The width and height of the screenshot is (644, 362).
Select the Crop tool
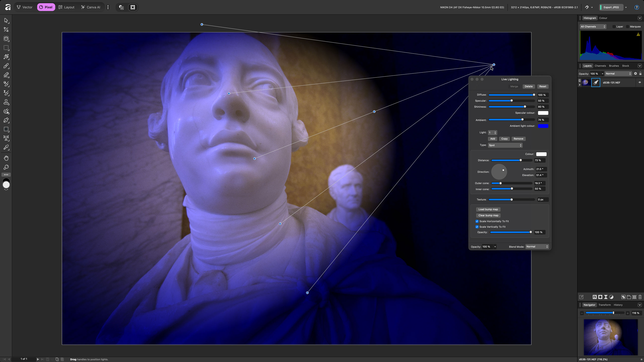point(6,30)
